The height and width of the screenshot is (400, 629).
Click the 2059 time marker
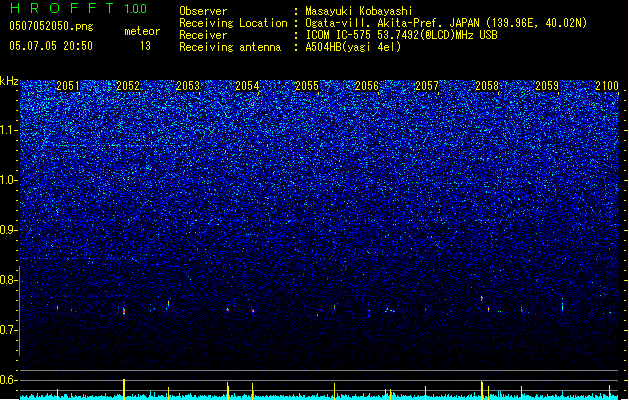(x=547, y=86)
